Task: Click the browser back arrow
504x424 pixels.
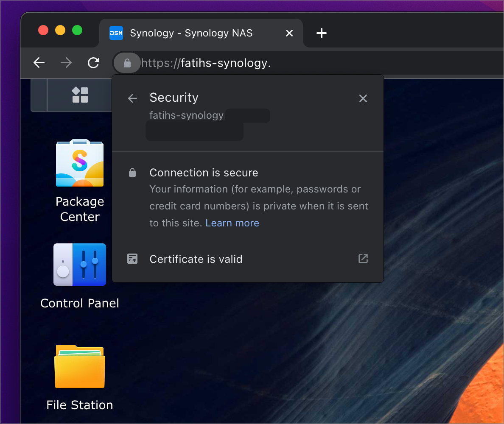Action: [x=39, y=63]
